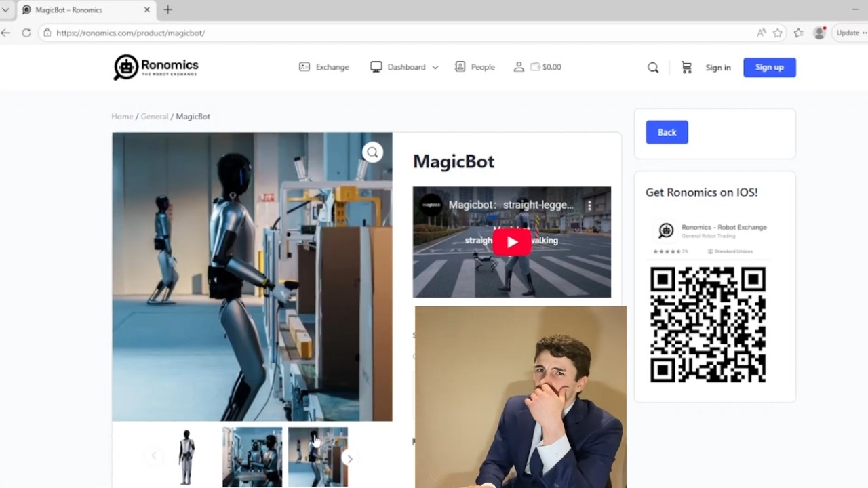Click the Sign in link
Image resolution: width=868 pixels, height=488 pixels.
pyautogui.click(x=718, y=67)
